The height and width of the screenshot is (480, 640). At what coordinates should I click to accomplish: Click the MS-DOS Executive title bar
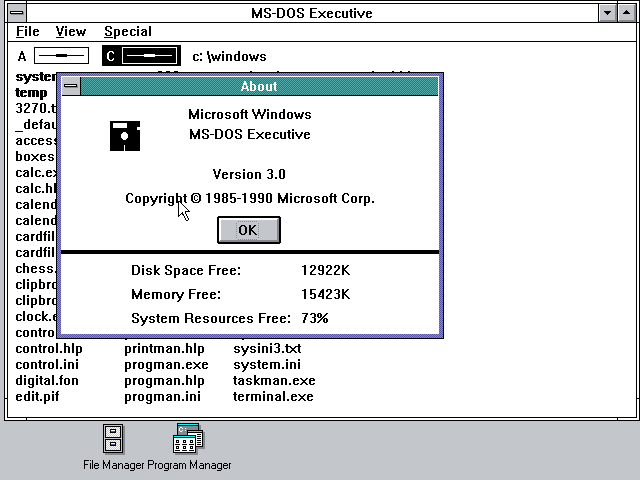click(x=312, y=13)
